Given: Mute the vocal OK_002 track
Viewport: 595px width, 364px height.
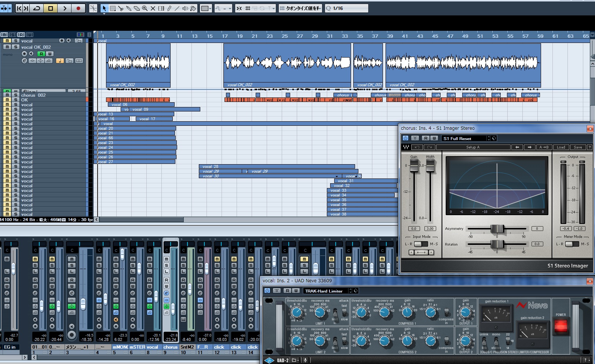Looking at the screenshot, I should tap(7, 47).
